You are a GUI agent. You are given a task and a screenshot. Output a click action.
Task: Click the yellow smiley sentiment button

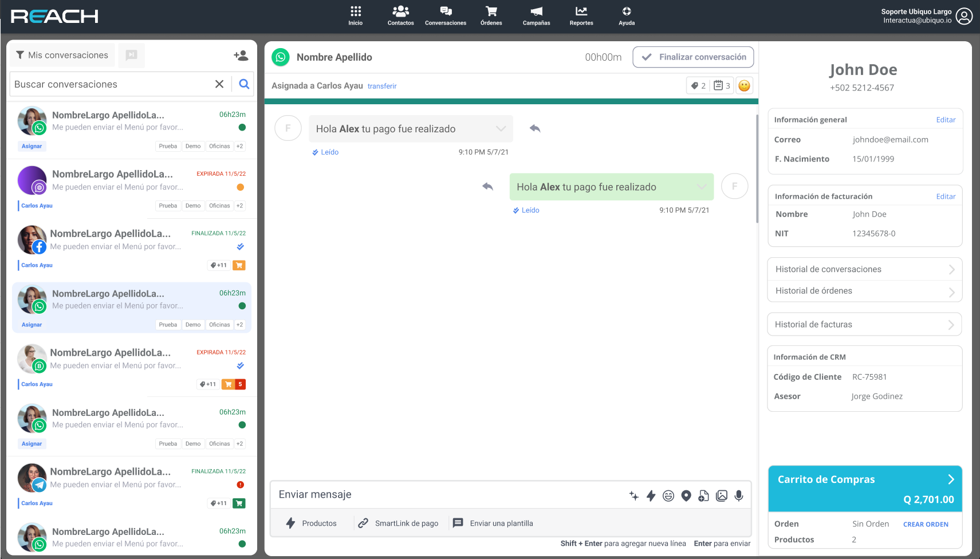[744, 86]
